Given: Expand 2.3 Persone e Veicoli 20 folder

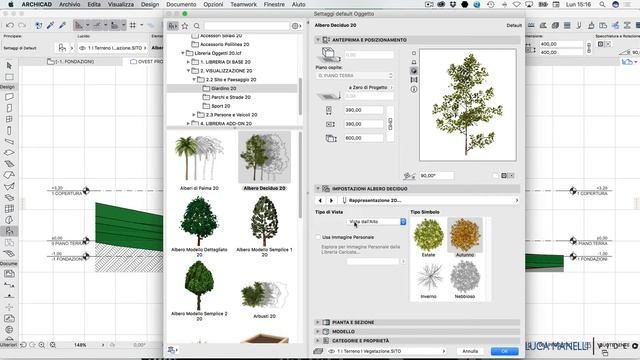Looking at the screenshot, I should pos(194,115).
